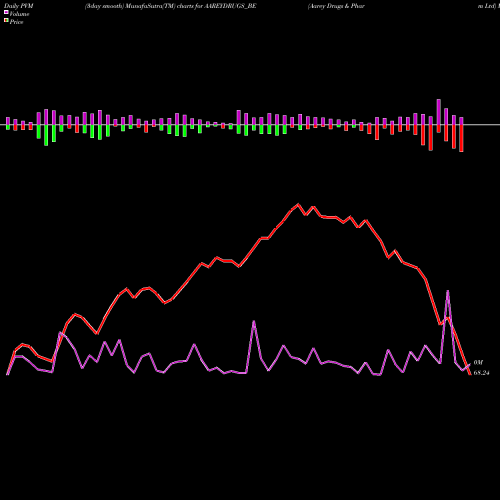Screen dimensions: 500x500
Task: Click the '68.24' price end label
Action: pos(481,373)
